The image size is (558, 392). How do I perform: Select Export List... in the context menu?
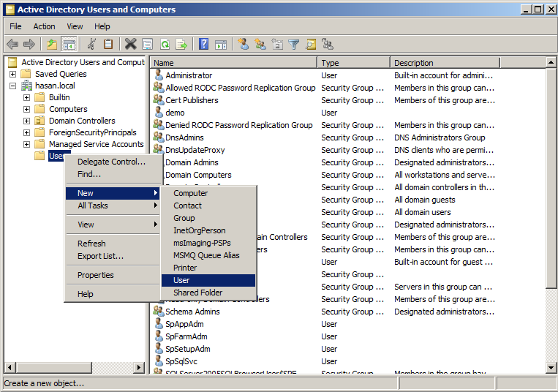click(113, 256)
